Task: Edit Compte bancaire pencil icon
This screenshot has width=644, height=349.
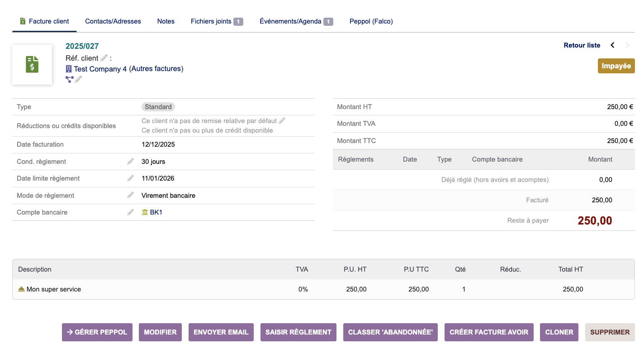Action: [131, 212]
